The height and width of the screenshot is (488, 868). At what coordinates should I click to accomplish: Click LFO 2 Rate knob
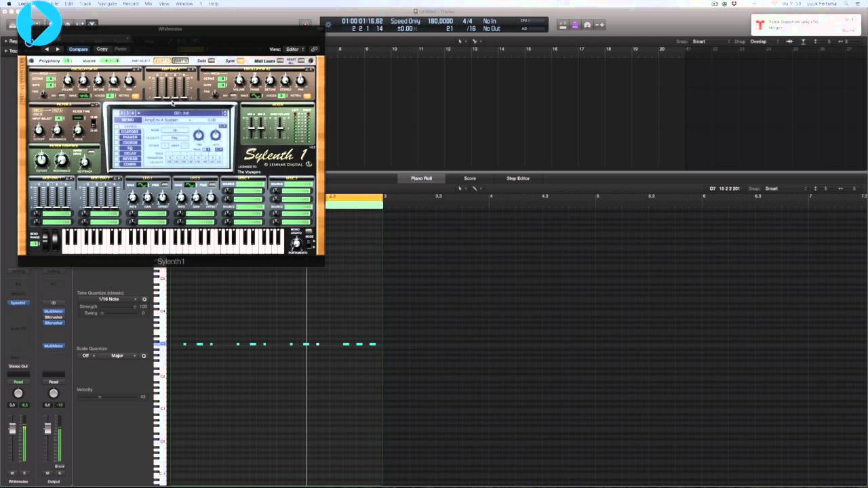pos(181,197)
